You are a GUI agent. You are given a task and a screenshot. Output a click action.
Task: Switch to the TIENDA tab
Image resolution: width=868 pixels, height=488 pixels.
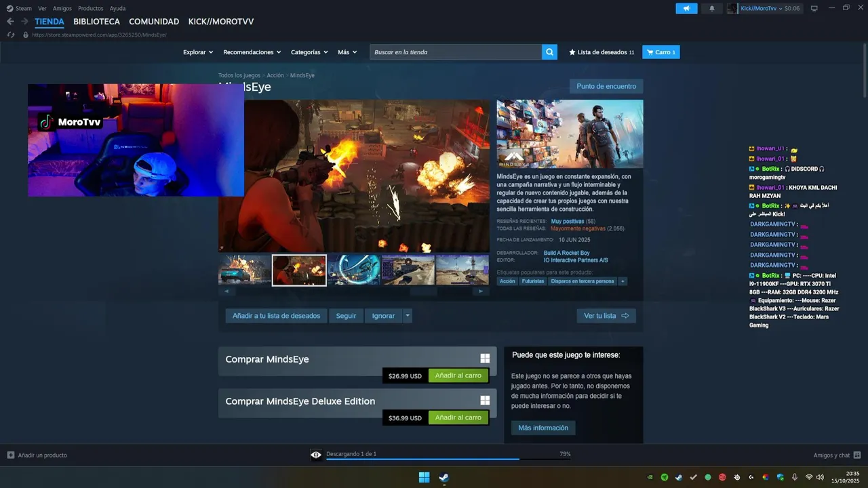50,22
